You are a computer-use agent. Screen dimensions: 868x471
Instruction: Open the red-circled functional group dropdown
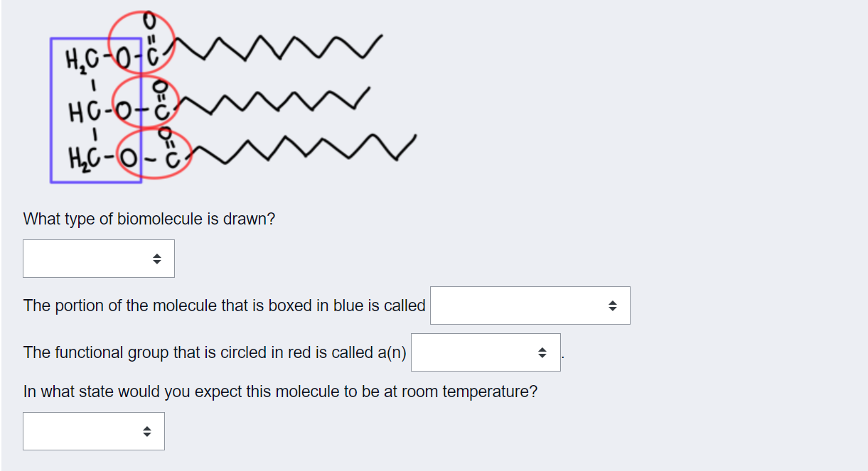coord(486,352)
